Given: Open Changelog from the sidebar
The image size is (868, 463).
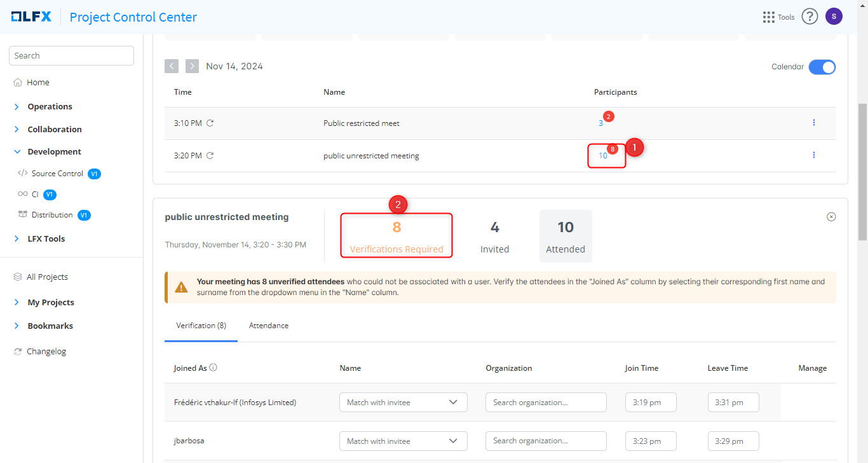Looking at the screenshot, I should [x=46, y=351].
